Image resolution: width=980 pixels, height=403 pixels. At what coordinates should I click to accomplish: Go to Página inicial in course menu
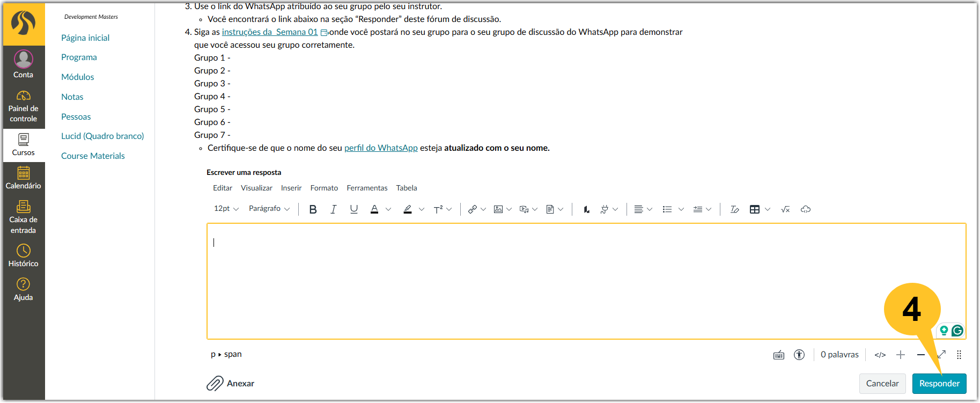coord(85,38)
